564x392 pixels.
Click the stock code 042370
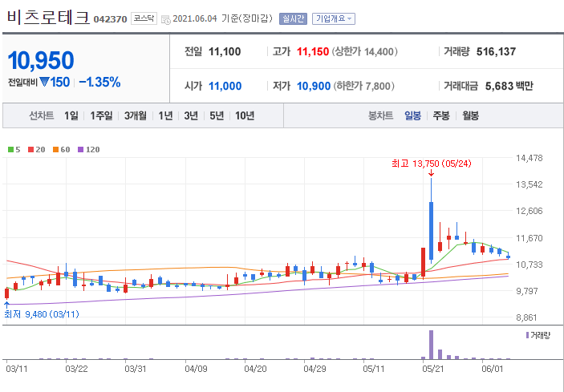click(110, 19)
